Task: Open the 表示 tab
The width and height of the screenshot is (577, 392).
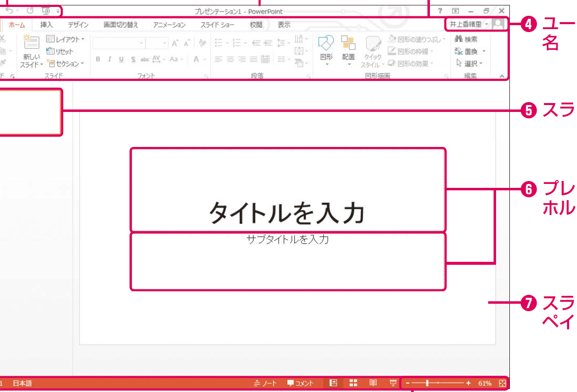Action: (x=284, y=25)
